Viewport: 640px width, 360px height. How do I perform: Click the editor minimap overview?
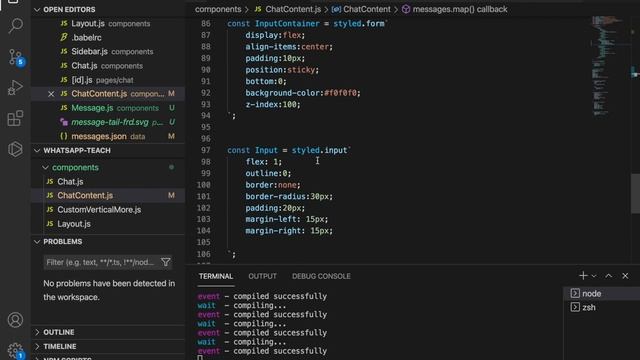click(608, 65)
